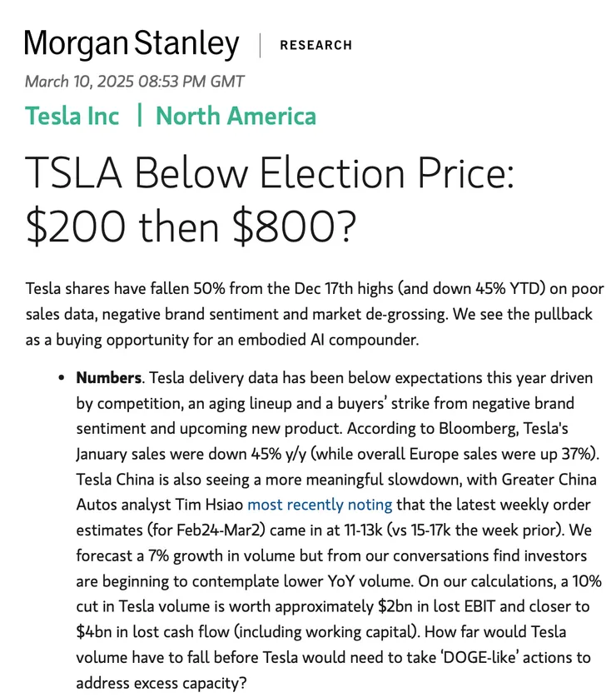Open the "most recently noting" hyperlink
This screenshot has width=616, height=697.
pyautogui.click(x=320, y=504)
